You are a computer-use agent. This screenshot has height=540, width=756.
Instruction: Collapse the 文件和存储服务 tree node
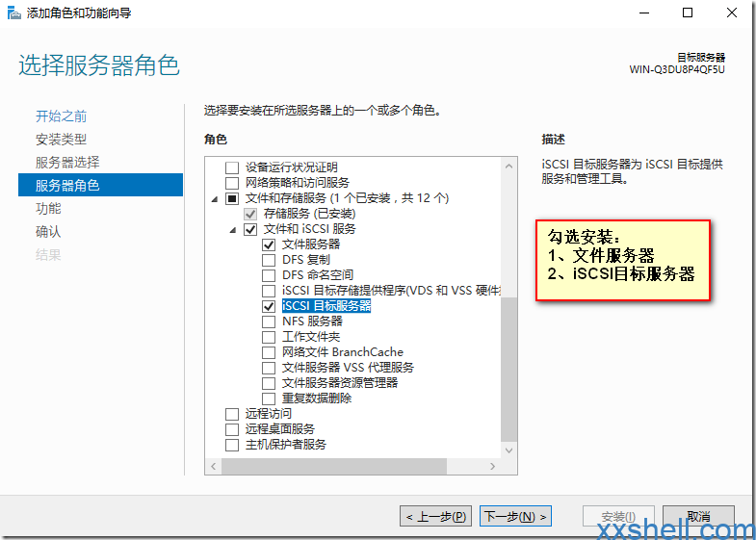(x=215, y=199)
